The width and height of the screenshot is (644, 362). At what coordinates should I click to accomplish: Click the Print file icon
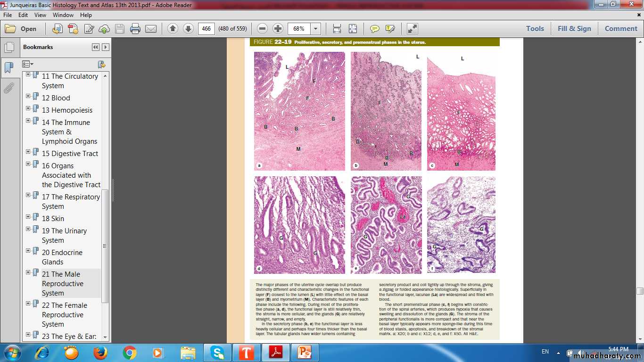click(x=135, y=29)
